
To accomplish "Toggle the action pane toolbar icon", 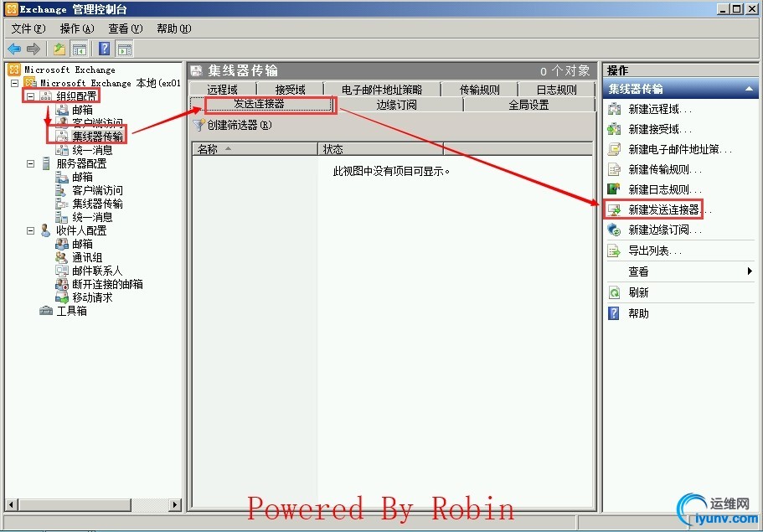I will (125, 49).
